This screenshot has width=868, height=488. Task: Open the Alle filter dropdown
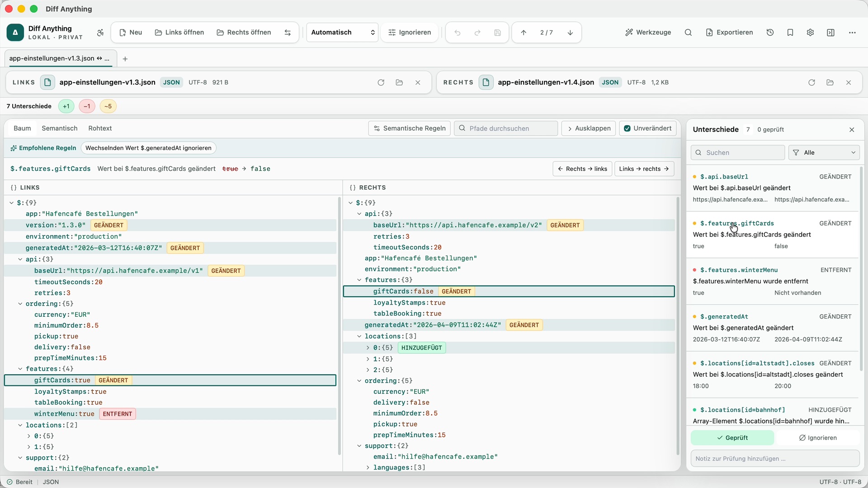pos(824,153)
